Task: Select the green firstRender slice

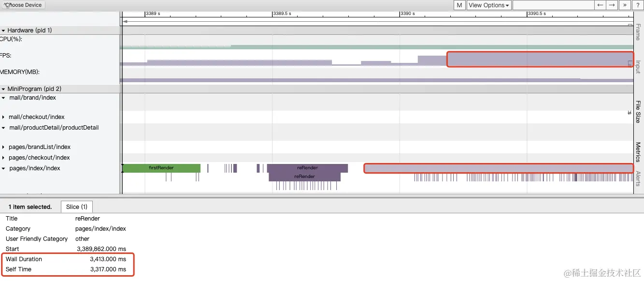Action: (x=161, y=168)
